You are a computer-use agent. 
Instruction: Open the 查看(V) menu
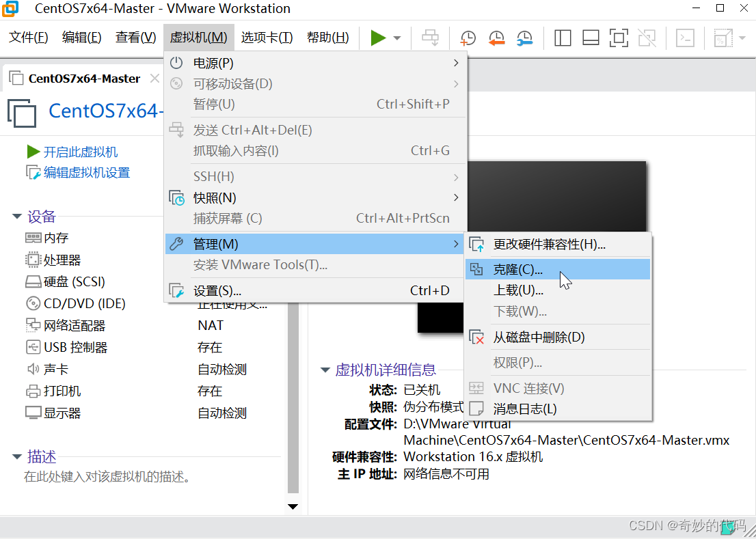(135, 38)
